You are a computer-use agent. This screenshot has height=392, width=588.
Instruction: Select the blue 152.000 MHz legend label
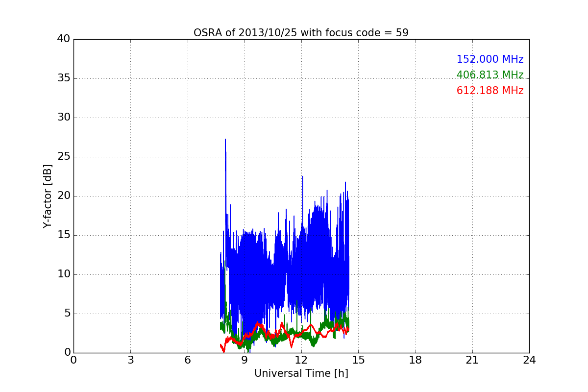tap(490, 59)
